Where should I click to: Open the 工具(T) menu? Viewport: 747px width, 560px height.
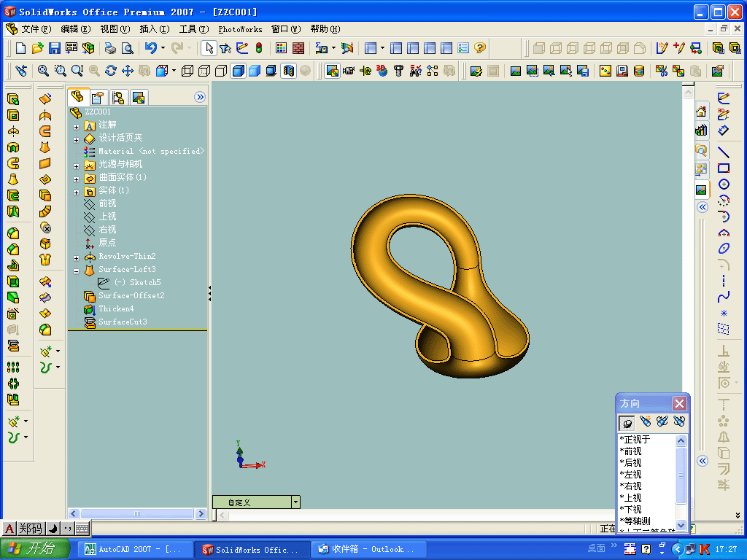click(x=194, y=29)
